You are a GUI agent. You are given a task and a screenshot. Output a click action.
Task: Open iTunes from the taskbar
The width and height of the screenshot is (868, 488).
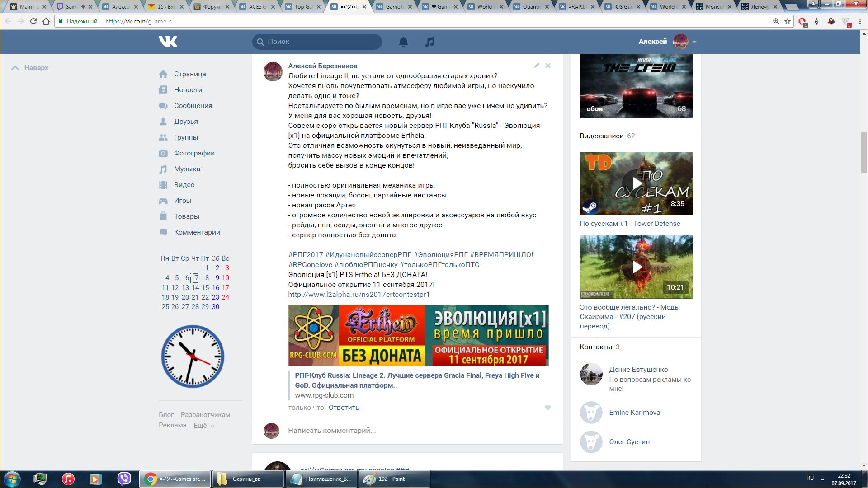[68, 479]
